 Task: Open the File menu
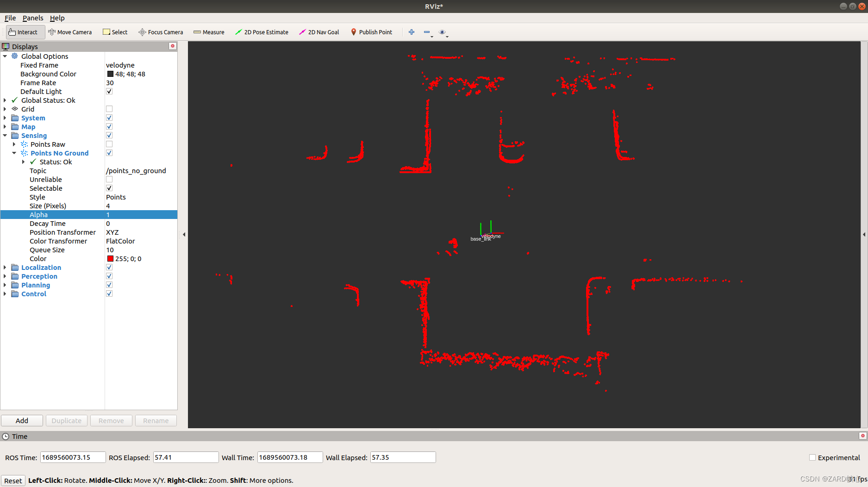[10, 18]
